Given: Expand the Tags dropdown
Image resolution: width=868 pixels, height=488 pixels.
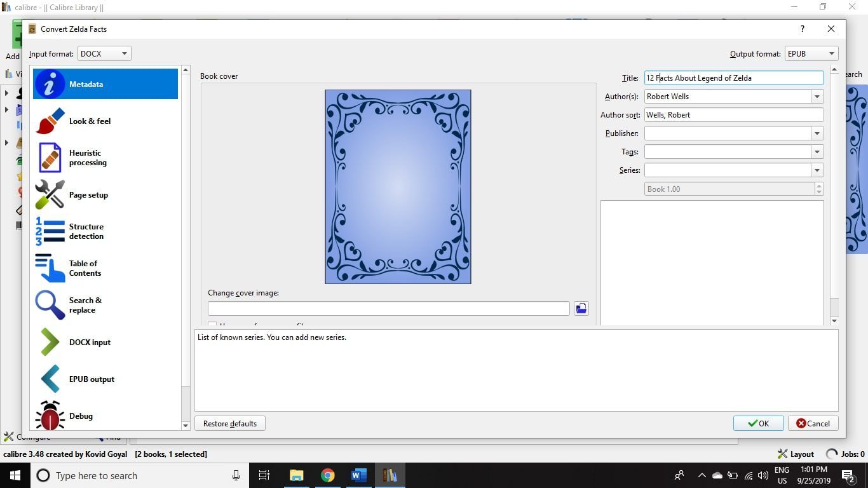Looking at the screenshot, I should coord(817,152).
